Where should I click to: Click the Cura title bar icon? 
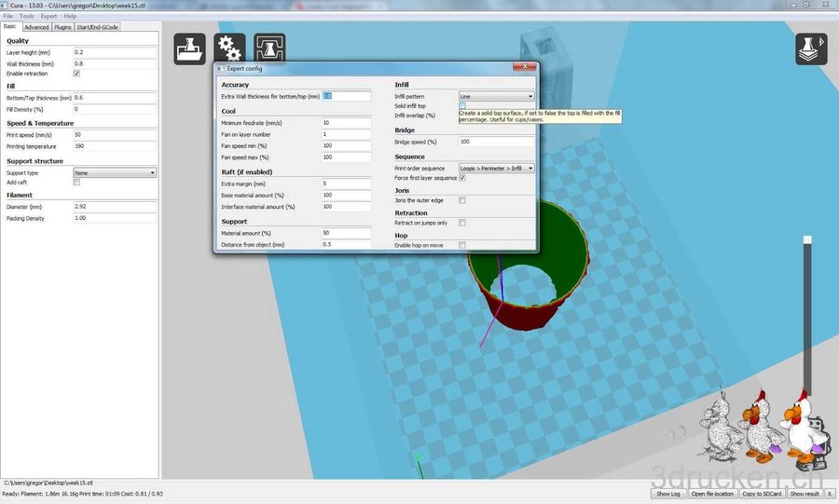6,5
